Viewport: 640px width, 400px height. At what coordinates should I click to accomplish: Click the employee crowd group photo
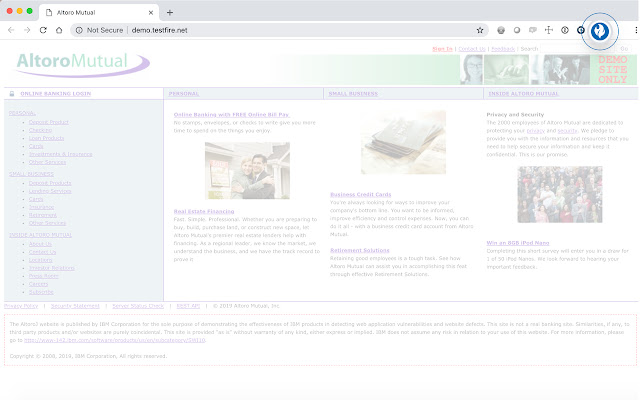pyautogui.click(x=560, y=194)
